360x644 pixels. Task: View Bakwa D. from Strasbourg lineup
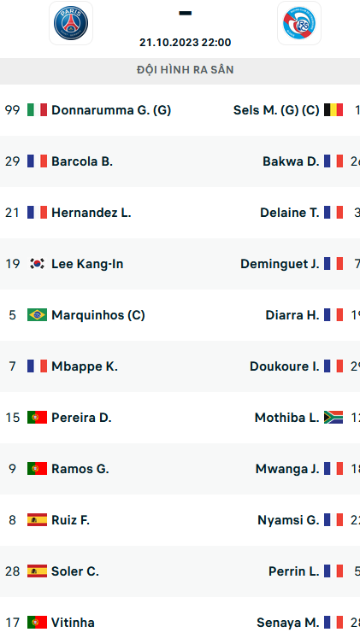pos(291,161)
